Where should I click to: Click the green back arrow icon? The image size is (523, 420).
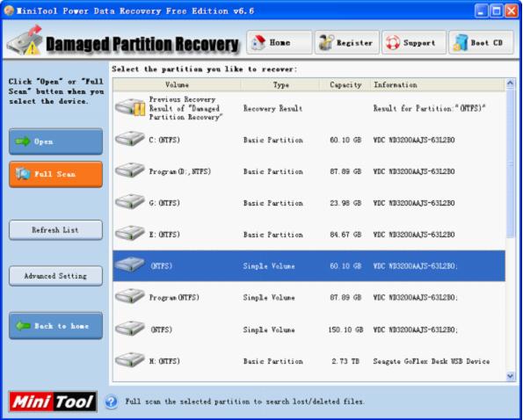23,326
